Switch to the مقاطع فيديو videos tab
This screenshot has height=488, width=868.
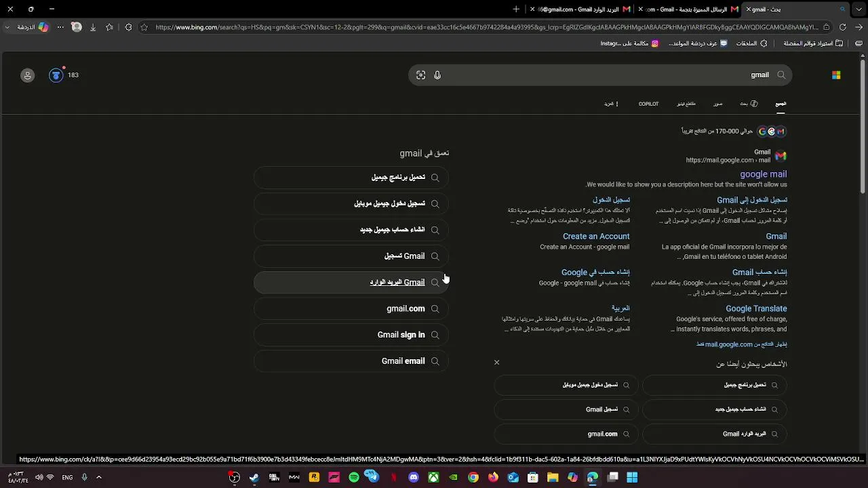686,104
